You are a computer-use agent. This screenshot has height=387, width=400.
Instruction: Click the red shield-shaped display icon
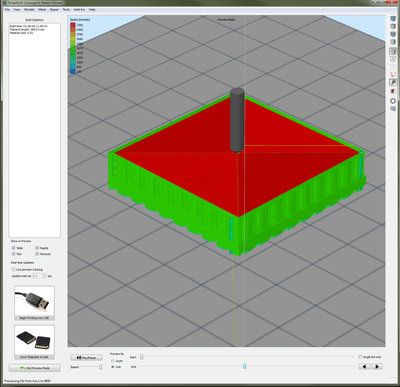coord(393,91)
